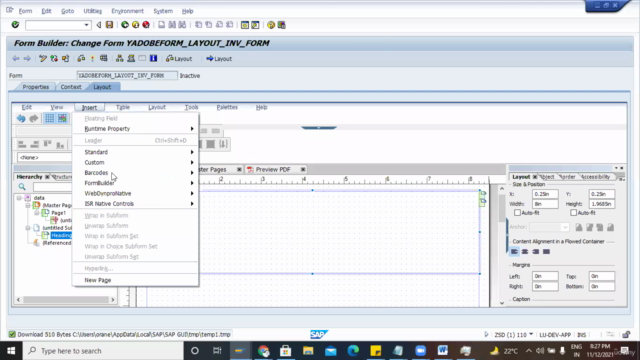Image resolution: width=640 pixels, height=360 pixels.
Task: Click the Redo icon in designer toolbar
Action: click(x=33, y=118)
